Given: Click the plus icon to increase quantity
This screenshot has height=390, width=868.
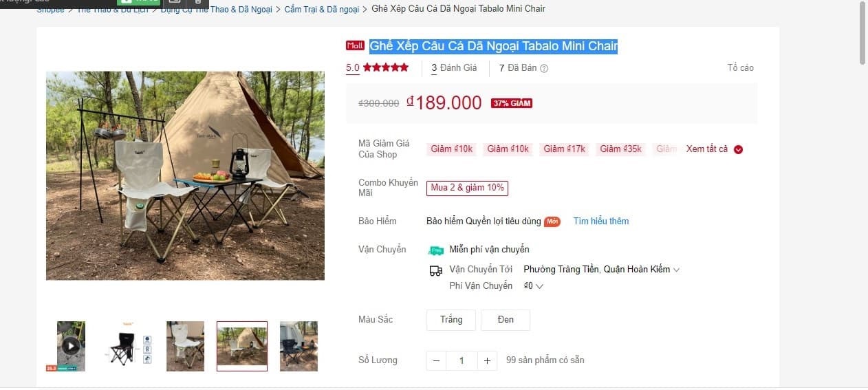Looking at the screenshot, I should (x=487, y=360).
